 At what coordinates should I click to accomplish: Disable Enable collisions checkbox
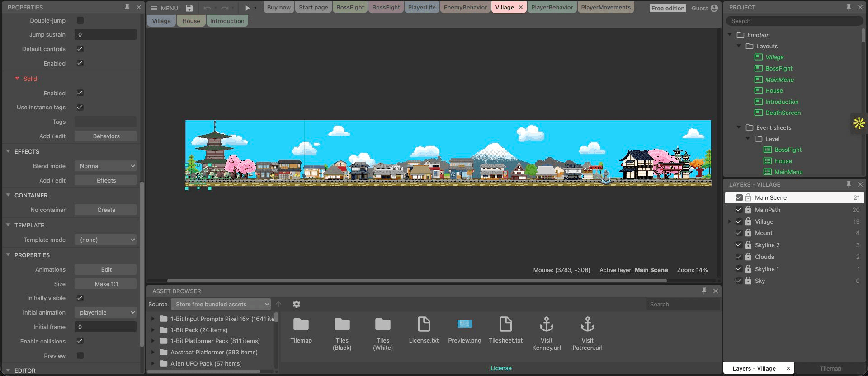[80, 341]
